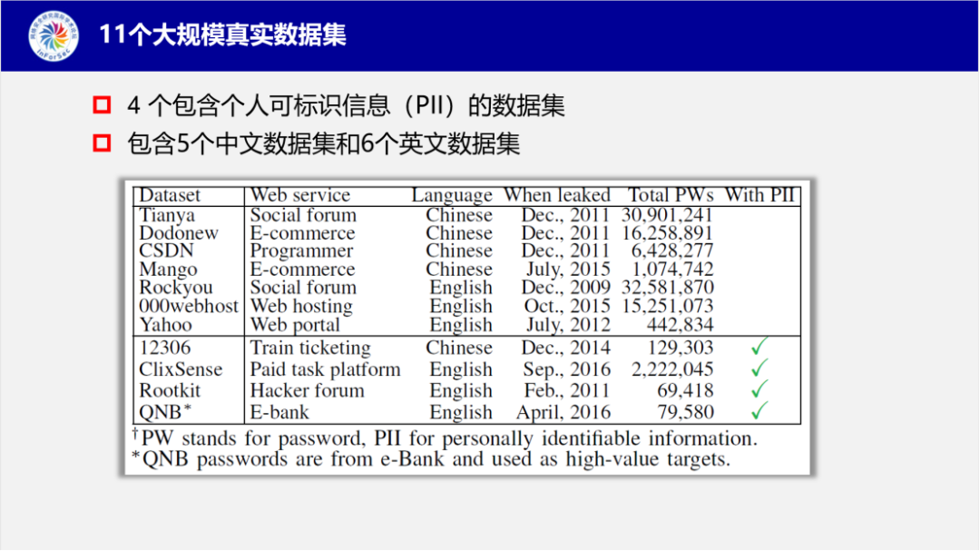Image resolution: width=980 pixels, height=551 pixels.
Task: Click the Mango dataset name
Action: tap(168, 270)
